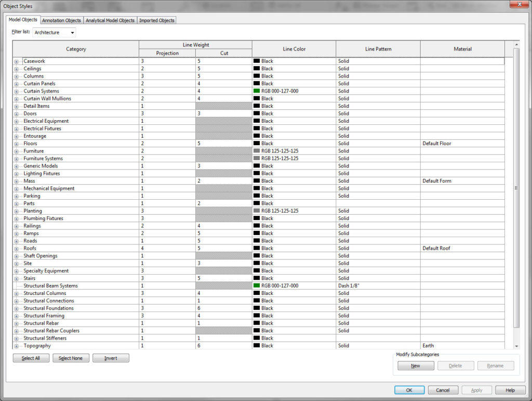
Task: Click the gray color swatch for Planting
Action: 257,211
